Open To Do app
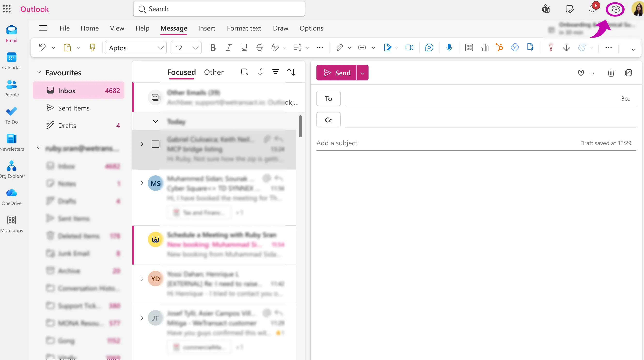This screenshot has height=360, width=644. point(11,116)
